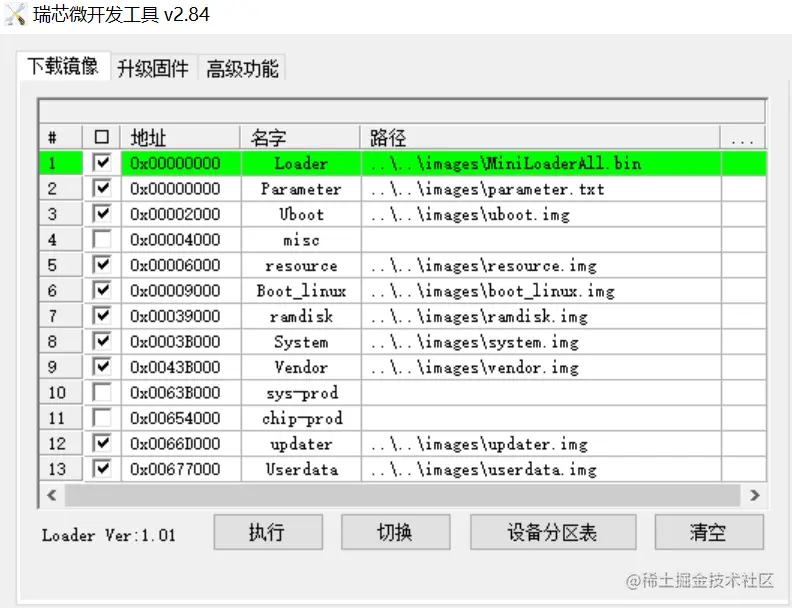Uncheck the Loader row checkbox
The height and width of the screenshot is (608, 792).
click(102, 163)
